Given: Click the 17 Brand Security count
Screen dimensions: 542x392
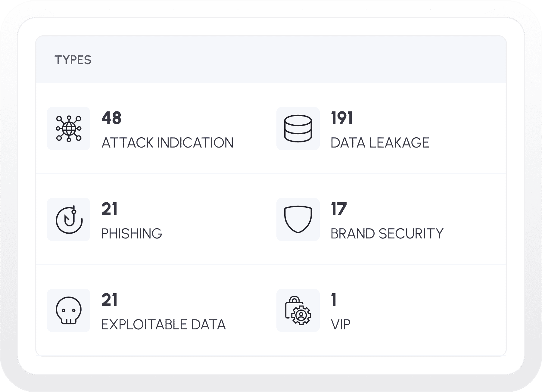Looking at the screenshot, I should [339, 209].
